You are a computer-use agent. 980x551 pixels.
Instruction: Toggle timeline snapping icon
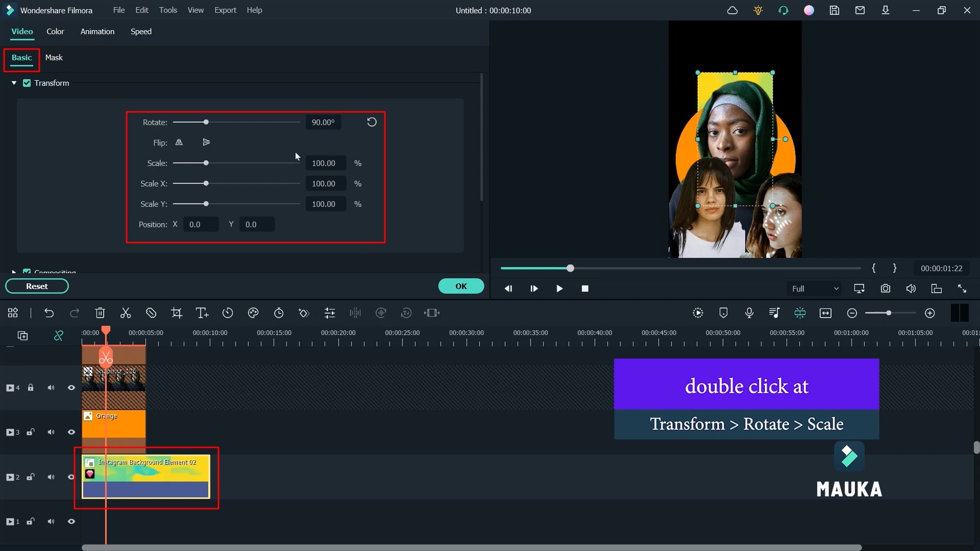(800, 313)
